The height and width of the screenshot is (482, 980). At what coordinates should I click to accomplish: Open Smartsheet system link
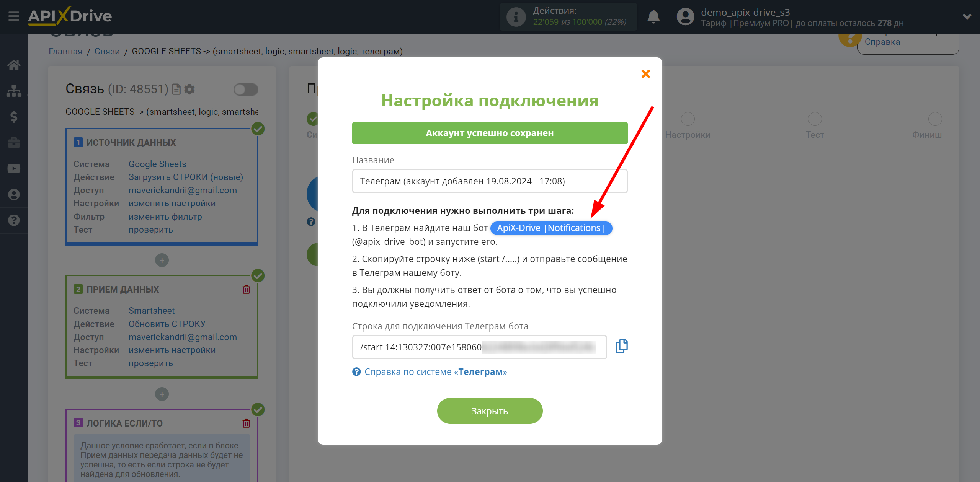tap(152, 311)
